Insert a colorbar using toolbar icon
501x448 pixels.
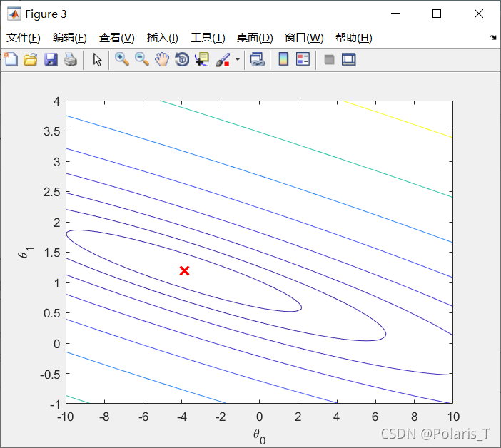click(283, 59)
